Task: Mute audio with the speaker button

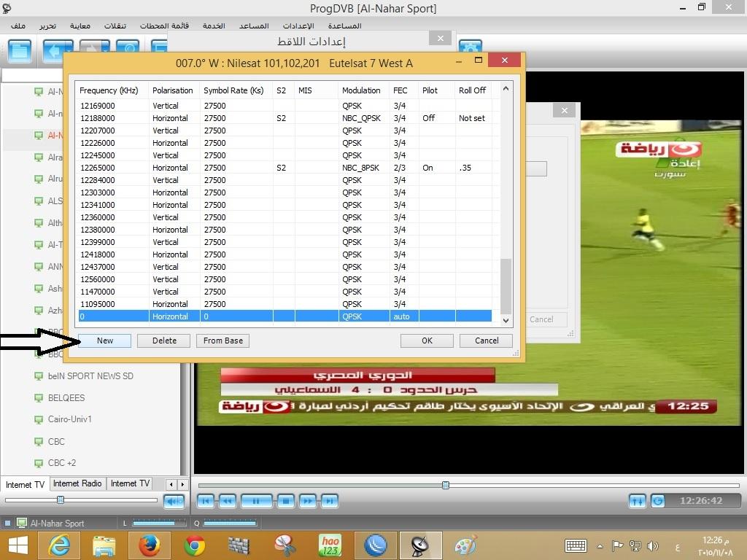Action: pyautogui.click(x=174, y=501)
